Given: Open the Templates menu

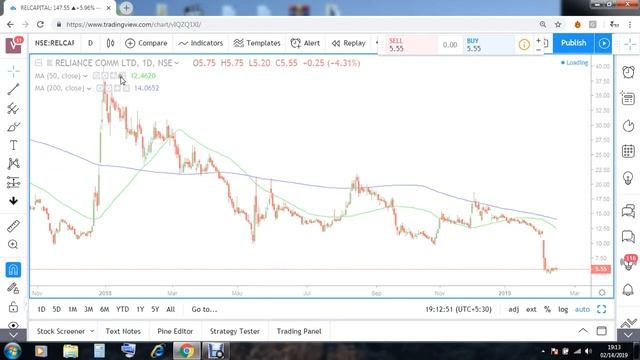Looking at the screenshot, I should pos(257,43).
